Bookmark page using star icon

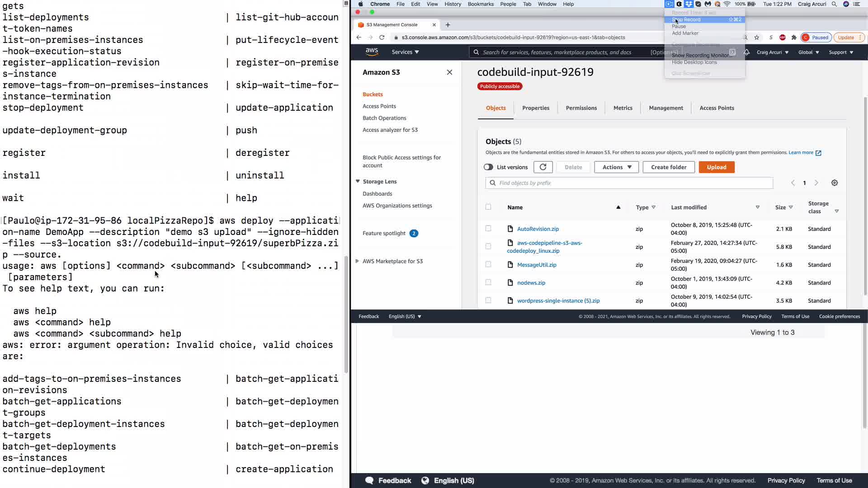click(x=757, y=38)
